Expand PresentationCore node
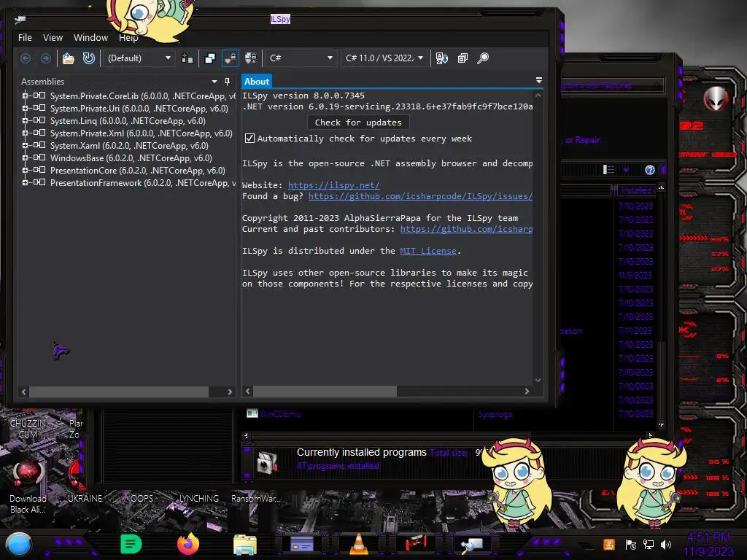 coord(25,170)
